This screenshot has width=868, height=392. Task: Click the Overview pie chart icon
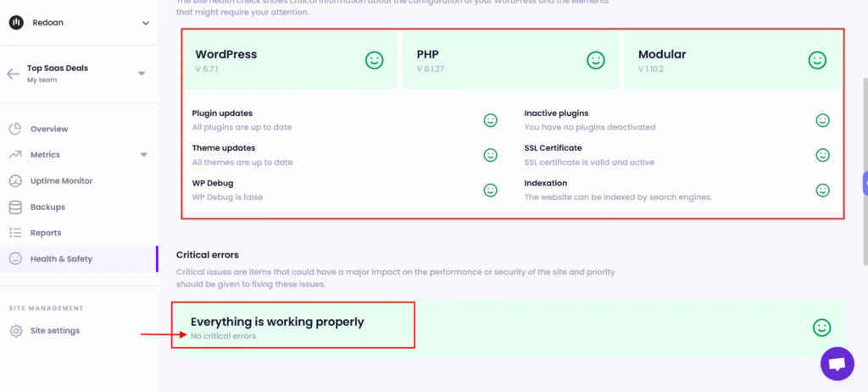(x=14, y=129)
